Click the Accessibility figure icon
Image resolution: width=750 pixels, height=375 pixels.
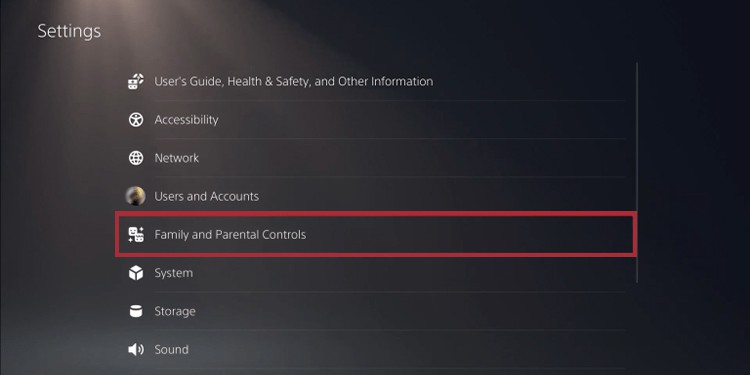point(136,120)
